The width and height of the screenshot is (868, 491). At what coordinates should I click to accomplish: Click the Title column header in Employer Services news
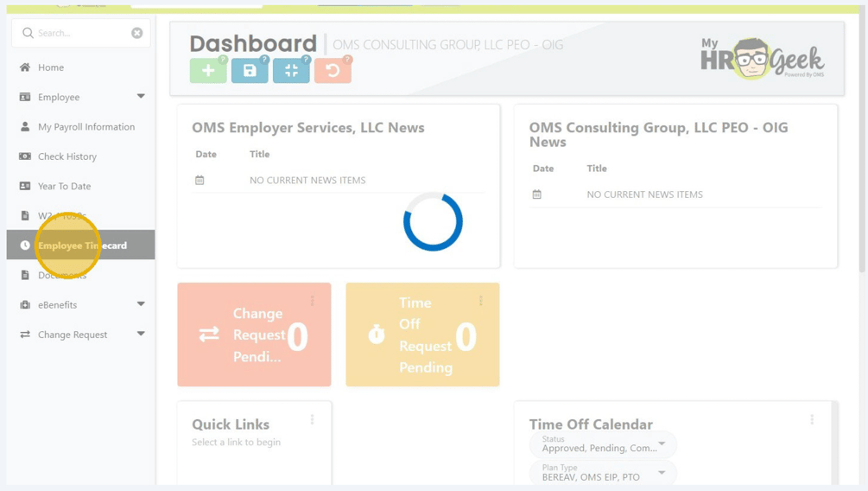tap(260, 154)
